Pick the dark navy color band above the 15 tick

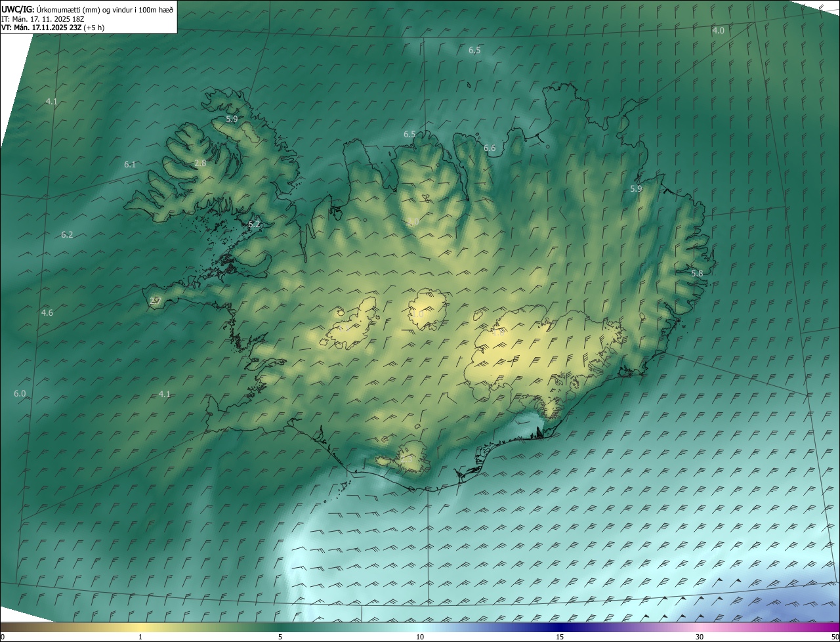(x=560, y=627)
